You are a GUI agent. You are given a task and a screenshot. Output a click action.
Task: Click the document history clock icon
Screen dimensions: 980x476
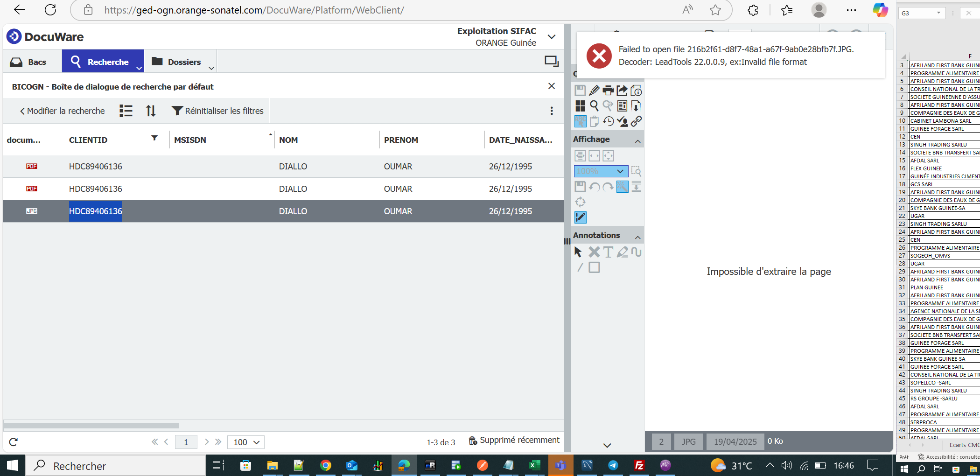pyautogui.click(x=608, y=121)
